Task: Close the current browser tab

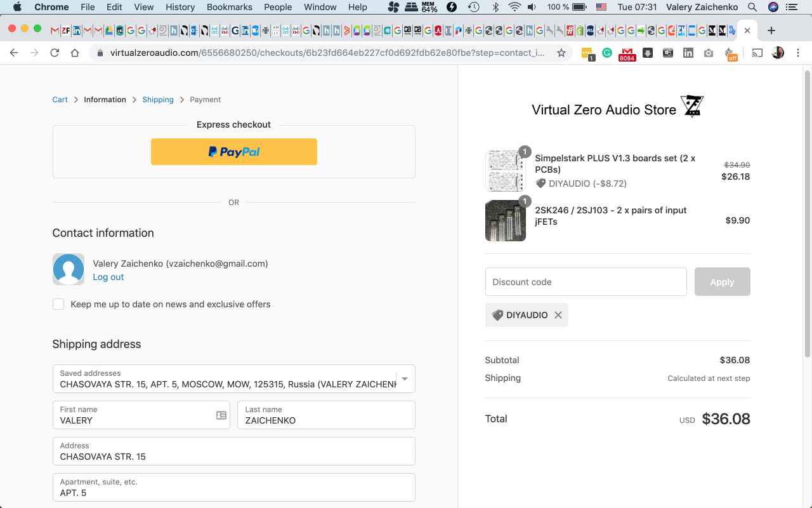Action: pos(747,30)
